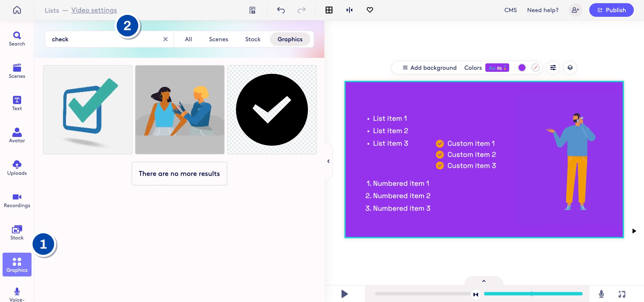Open the Uploads sidebar panel
The width and height of the screenshot is (644, 302).
point(17,168)
